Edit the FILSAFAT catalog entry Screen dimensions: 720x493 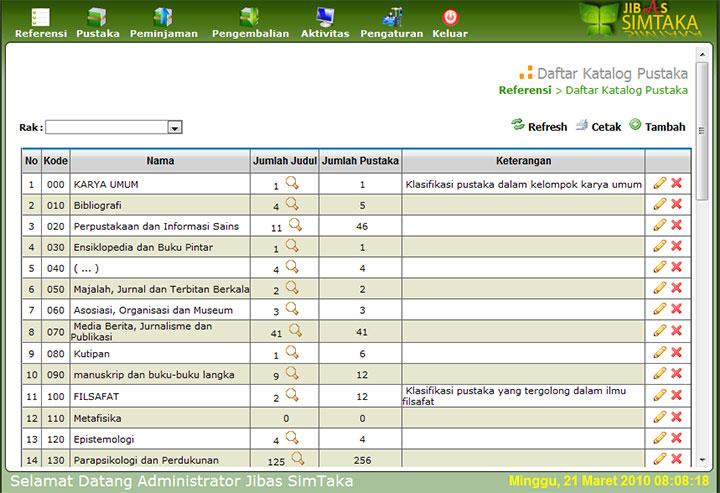(660, 395)
